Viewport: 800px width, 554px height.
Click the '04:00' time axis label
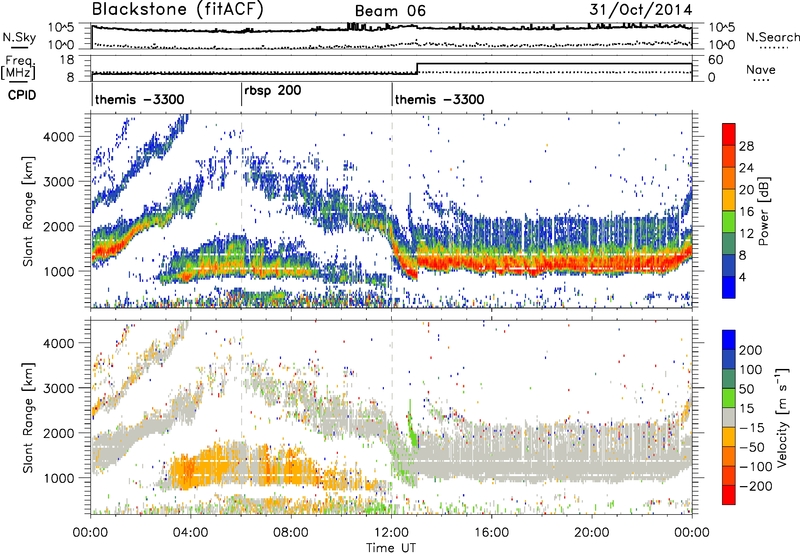[x=191, y=533]
